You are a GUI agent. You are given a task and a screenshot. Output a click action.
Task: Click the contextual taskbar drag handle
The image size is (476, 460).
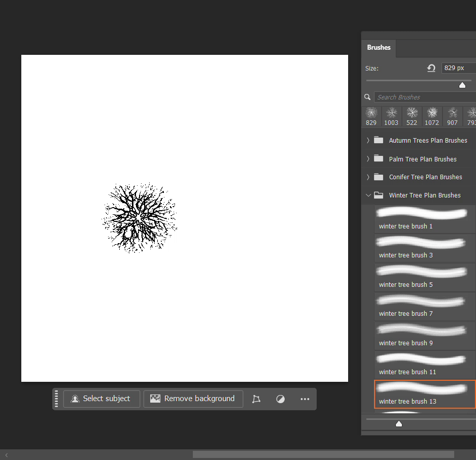click(56, 399)
